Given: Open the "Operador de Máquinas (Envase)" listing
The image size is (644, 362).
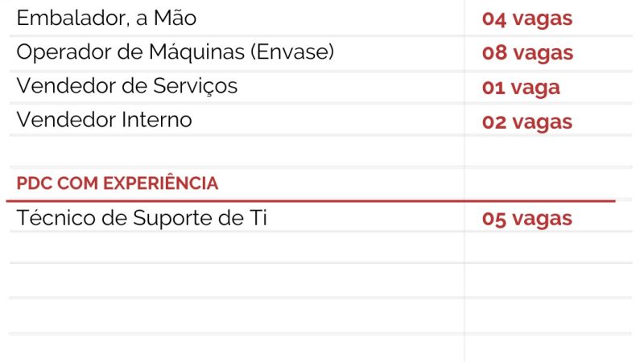Looking at the screenshot, I should (175, 52).
